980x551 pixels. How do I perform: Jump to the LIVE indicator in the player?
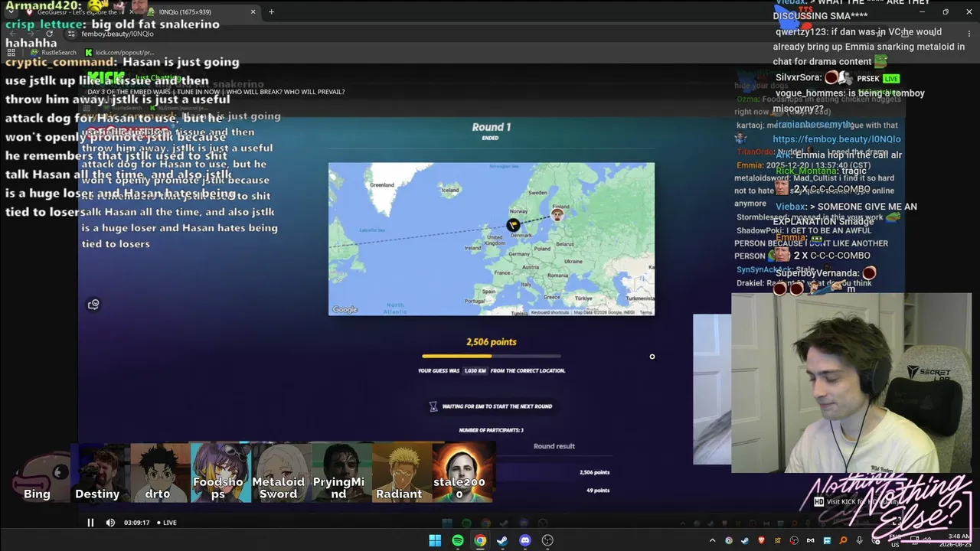point(167,523)
